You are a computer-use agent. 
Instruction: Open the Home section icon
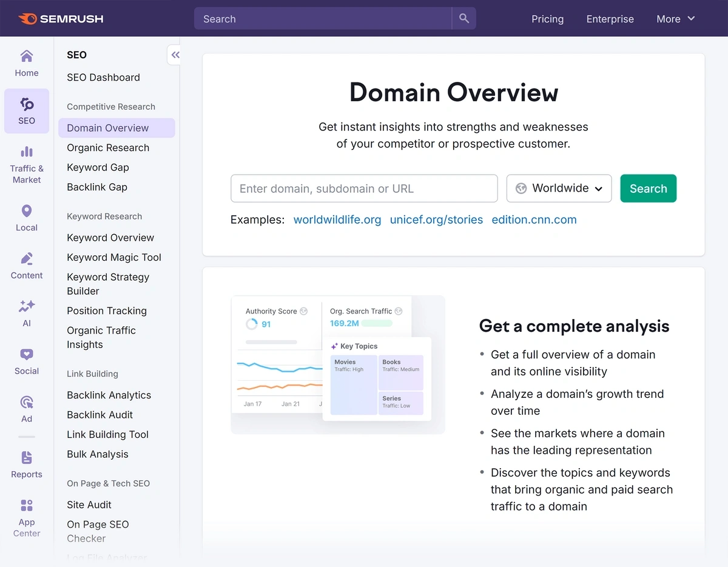coord(27,56)
